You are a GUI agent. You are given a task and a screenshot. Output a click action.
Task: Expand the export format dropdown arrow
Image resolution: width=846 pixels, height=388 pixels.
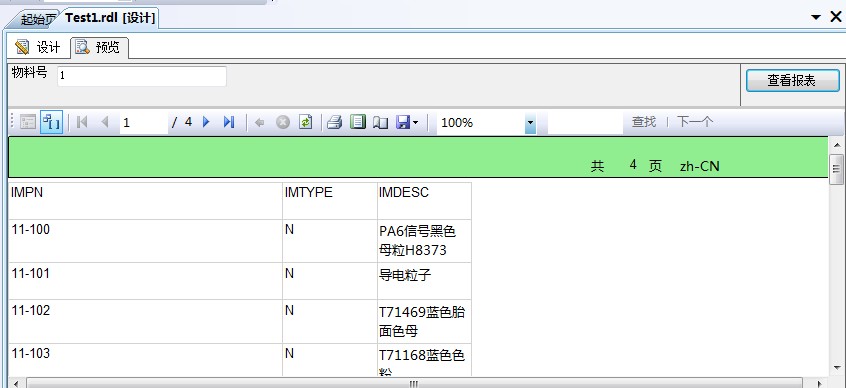[415, 123]
